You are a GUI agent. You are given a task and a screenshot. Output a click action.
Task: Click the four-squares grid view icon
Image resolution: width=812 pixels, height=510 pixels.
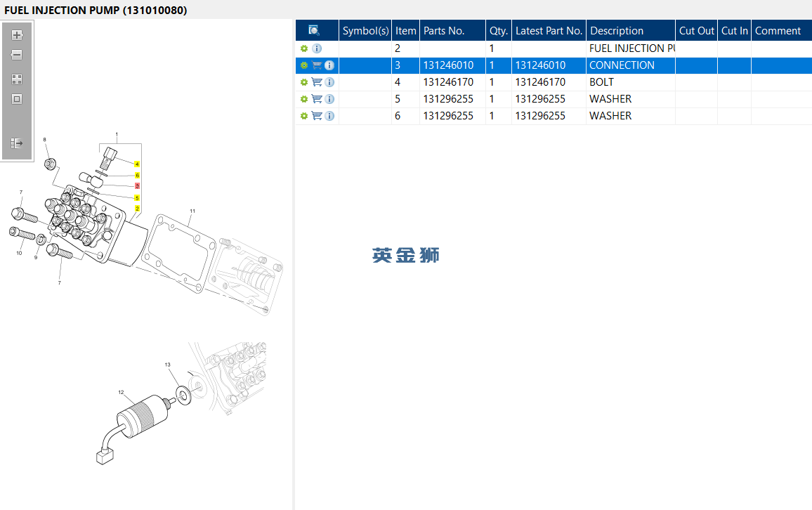[x=17, y=79]
